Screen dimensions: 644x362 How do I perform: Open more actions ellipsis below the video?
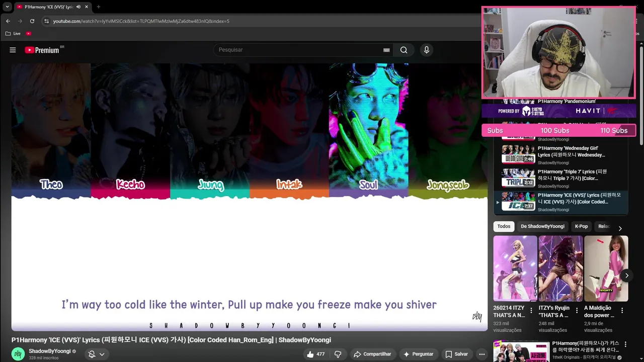(x=482, y=354)
